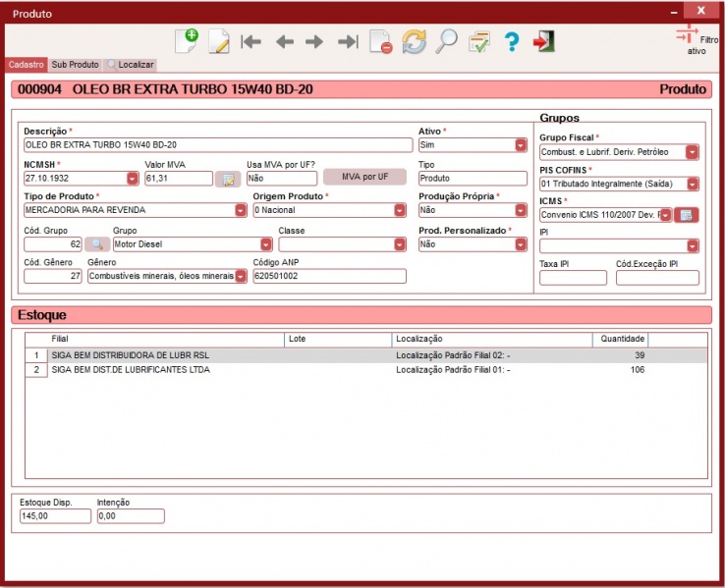Open the NCMSH dropdown
Image resolution: width=725 pixels, height=588 pixels.
coord(133,179)
